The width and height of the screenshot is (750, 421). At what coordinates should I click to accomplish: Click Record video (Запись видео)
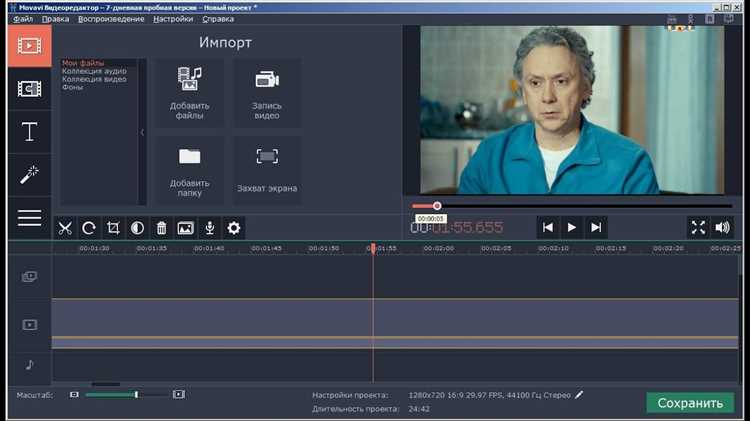267,93
